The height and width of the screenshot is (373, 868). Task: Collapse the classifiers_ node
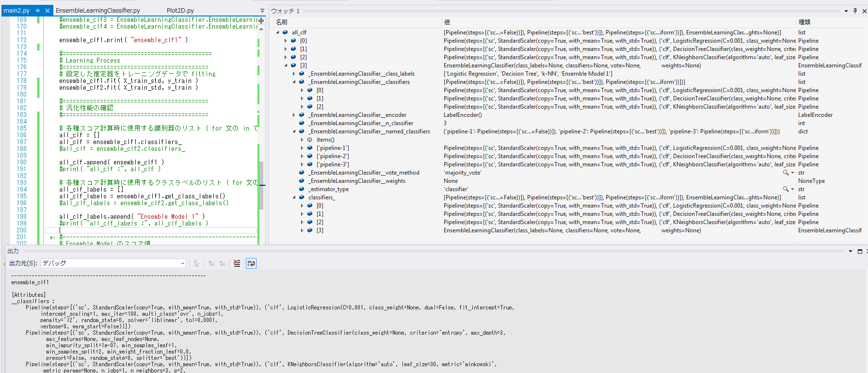click(294, 197)
